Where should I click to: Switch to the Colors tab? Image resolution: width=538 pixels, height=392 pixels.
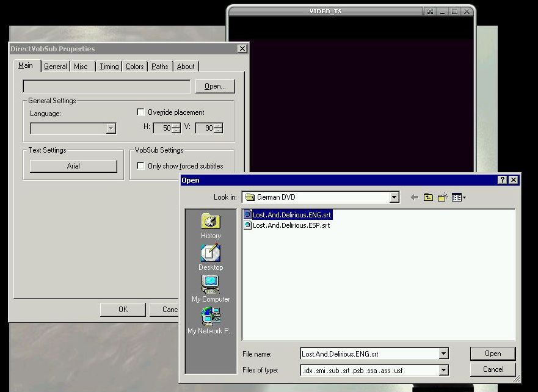click(134, 67)
